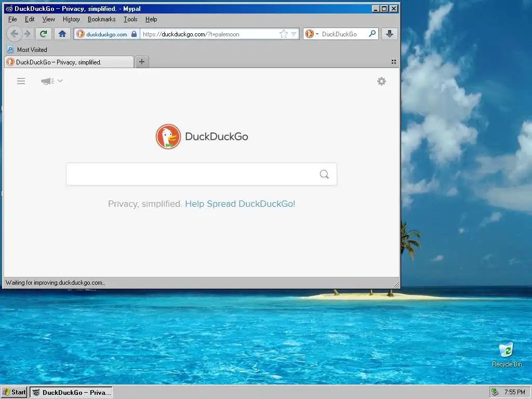Open the tab groups grid icon
This screenshot has width=532, height=399.
click(394, 62)
